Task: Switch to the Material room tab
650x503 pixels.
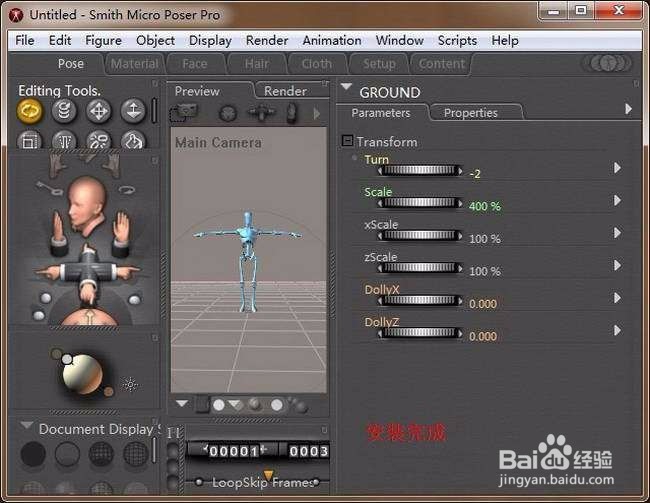Action: coord(134,64)
